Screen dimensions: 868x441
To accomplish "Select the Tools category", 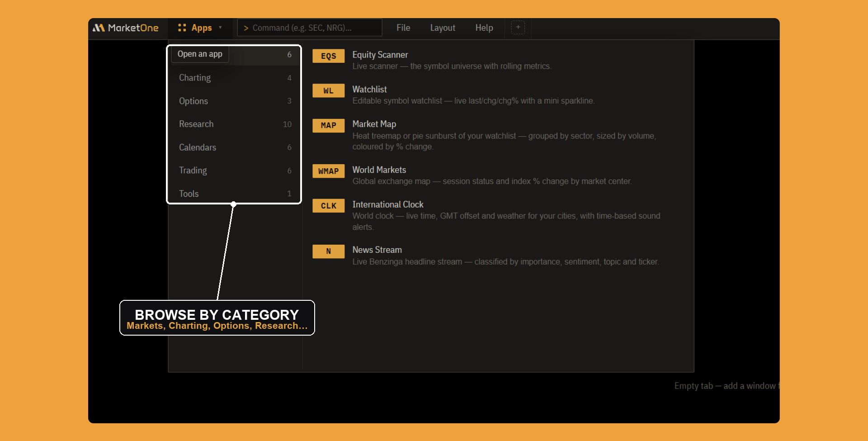I will pos(235,194).
